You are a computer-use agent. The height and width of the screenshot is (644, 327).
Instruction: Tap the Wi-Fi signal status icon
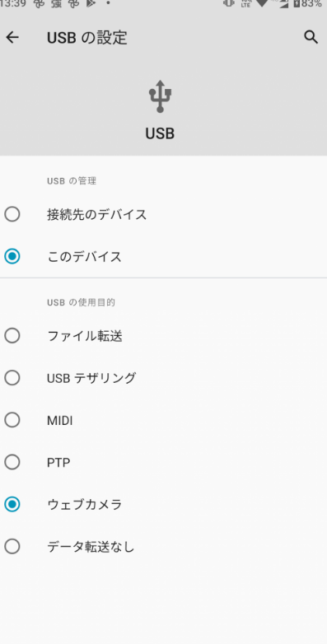coord(261,3)
